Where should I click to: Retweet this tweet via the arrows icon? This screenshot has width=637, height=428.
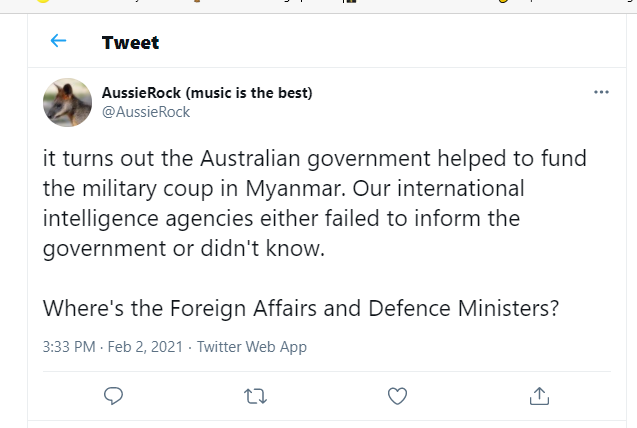tap(255, 396)
